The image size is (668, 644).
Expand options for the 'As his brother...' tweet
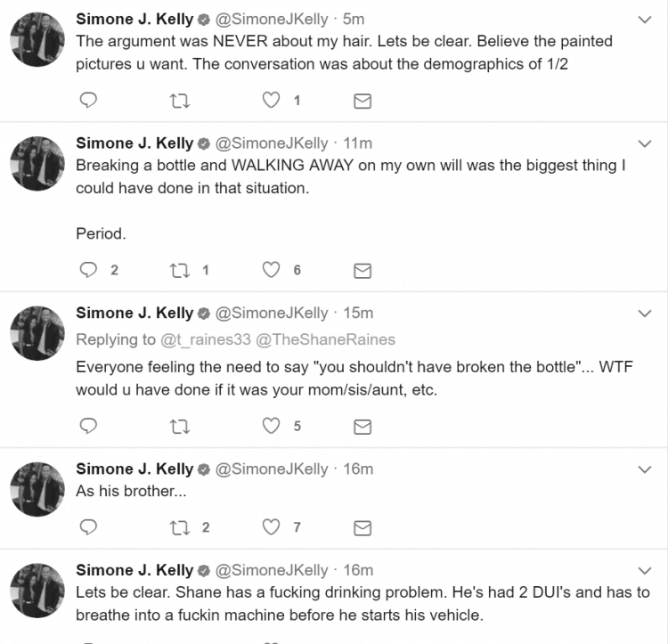tap(645, 469)
